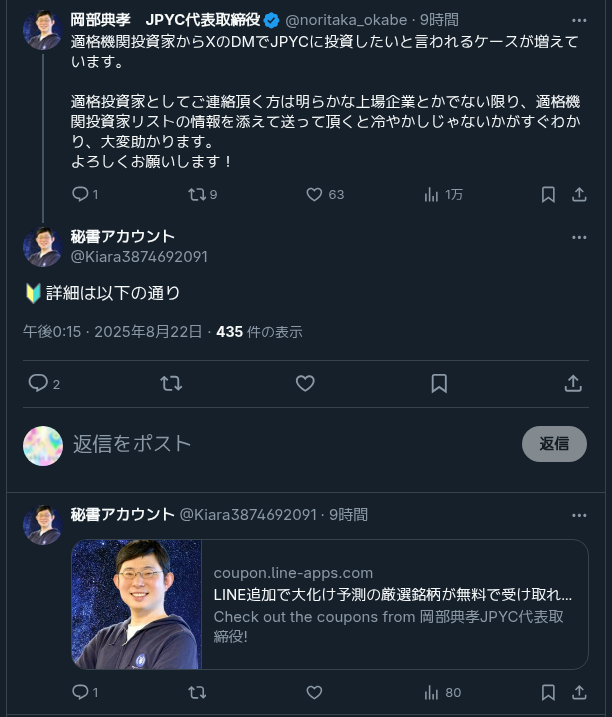Image resolution: width=612 pixels, height=717 pixels.
Task: Like the top tweet with 63 likes
Action: [314, 194]
